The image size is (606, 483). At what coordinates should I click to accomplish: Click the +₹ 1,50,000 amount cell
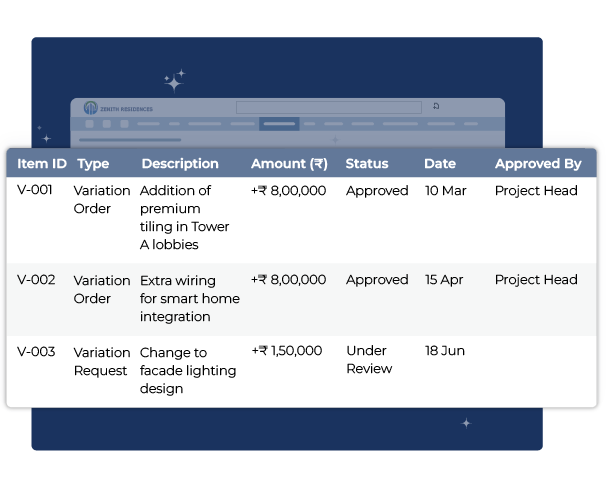click(x=286, y=351)
